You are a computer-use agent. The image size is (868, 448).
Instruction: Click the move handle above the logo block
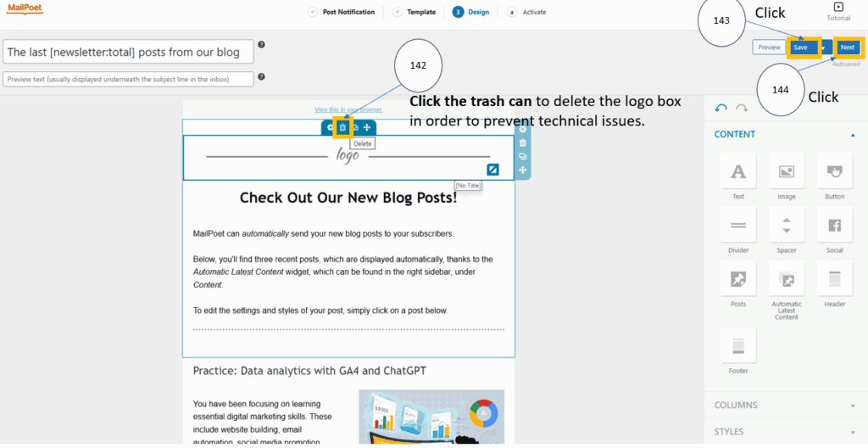pos(367,127)
